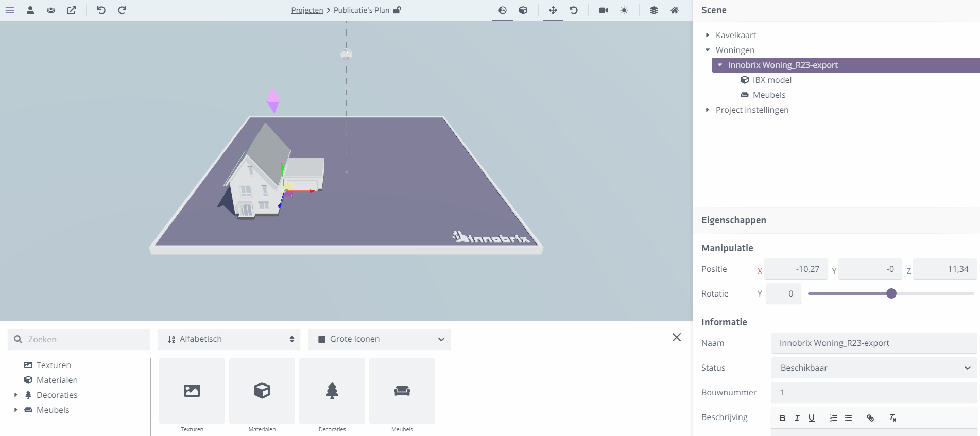Screen dimensions: 980x436
Task: Click the Rotatie slider handle
Action: click(x=891, y=293)
